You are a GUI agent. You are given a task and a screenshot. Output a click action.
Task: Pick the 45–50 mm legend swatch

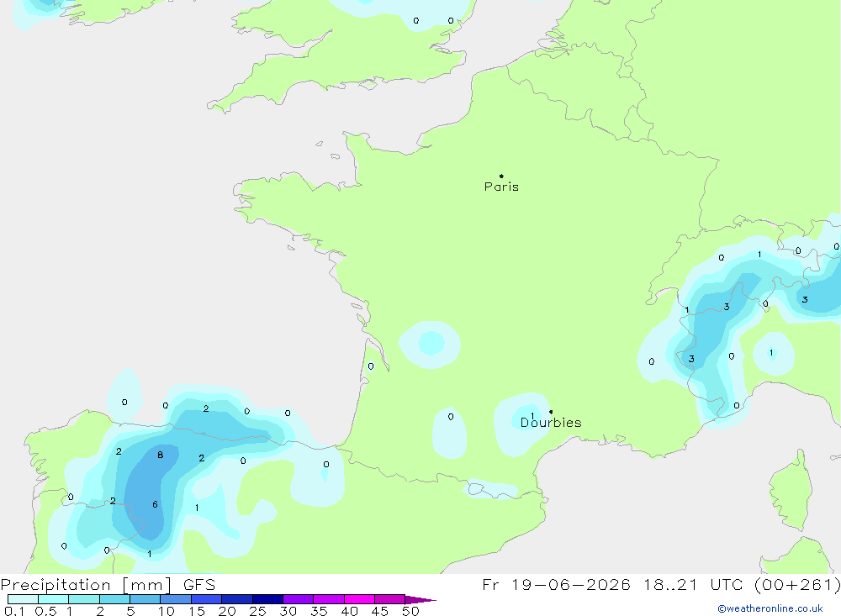coord(390,599)
